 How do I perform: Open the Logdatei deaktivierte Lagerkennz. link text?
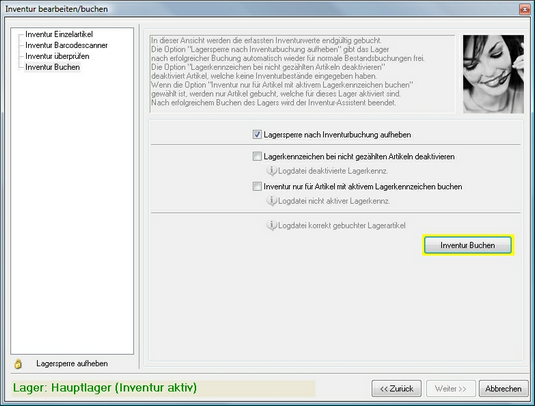333,171
